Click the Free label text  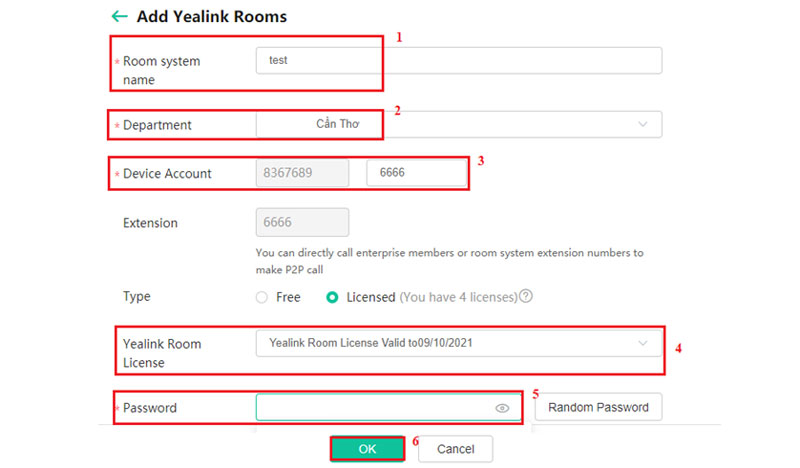tap(288, 297)
